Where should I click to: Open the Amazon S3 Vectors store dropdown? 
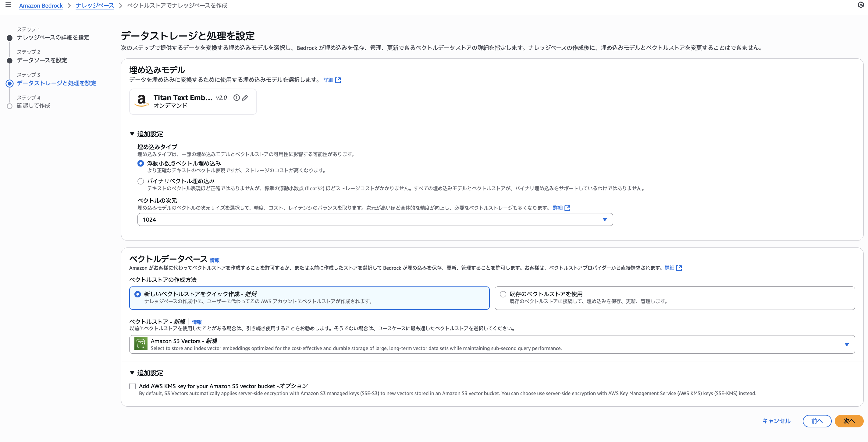(847, 344)
